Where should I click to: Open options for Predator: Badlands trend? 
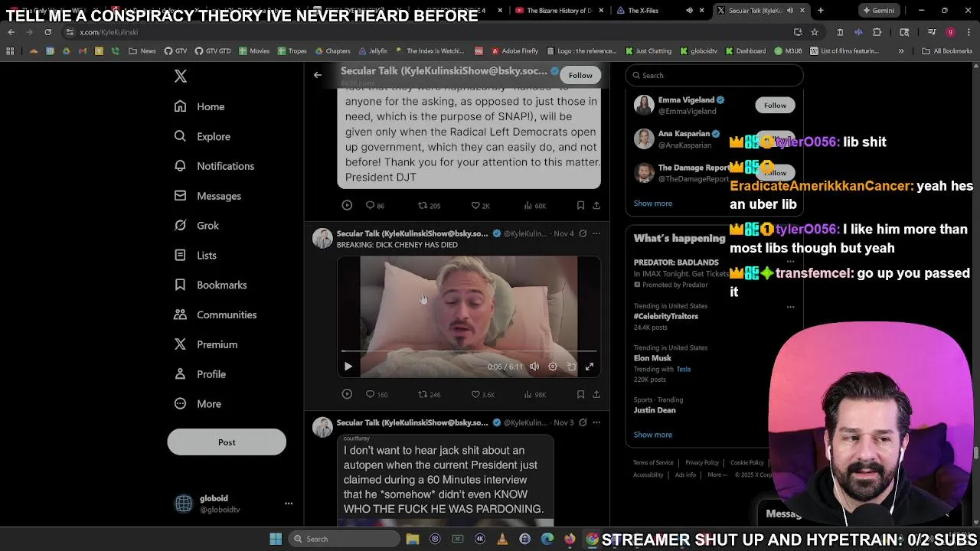(x=790, y=262)
